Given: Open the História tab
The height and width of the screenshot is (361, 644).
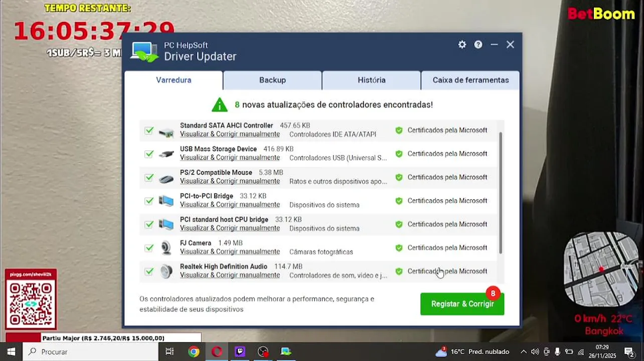Looking at the screenshot, I should coord(372,80).
